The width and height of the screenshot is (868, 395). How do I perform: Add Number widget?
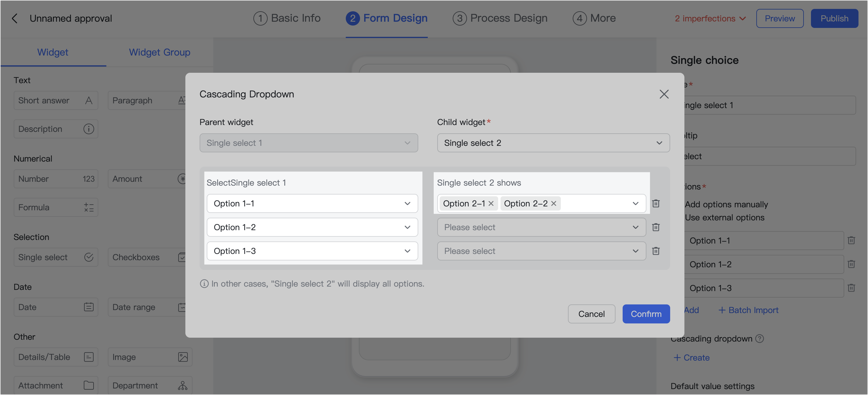[x=56, y=179]
